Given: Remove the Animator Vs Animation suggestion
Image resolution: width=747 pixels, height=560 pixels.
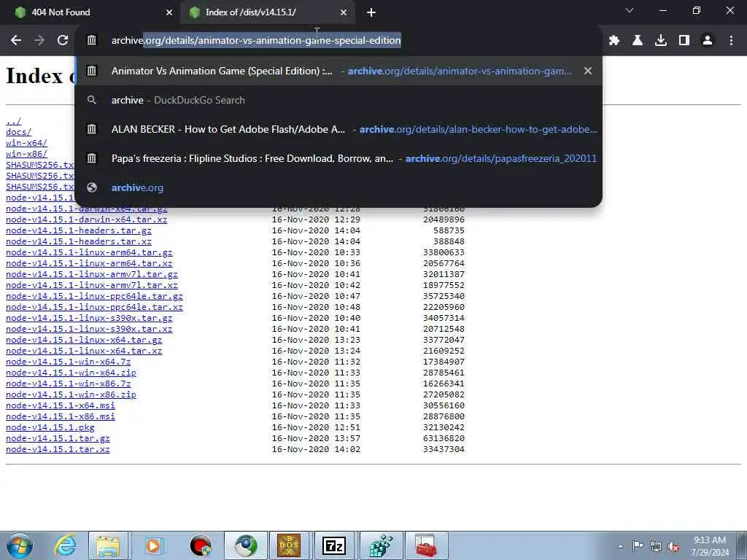Looking at the screenshot, I should point(588,71).
